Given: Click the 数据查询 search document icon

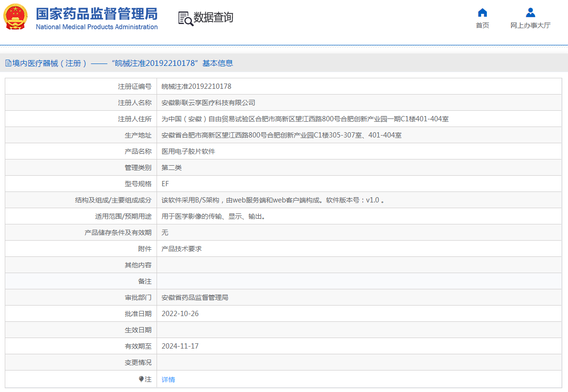Looking at the screenshot, I should pos(186,19).
